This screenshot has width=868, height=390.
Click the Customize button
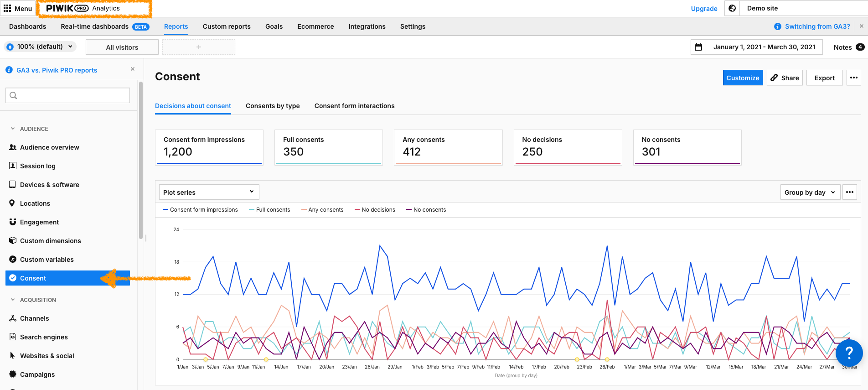point(743,78)
